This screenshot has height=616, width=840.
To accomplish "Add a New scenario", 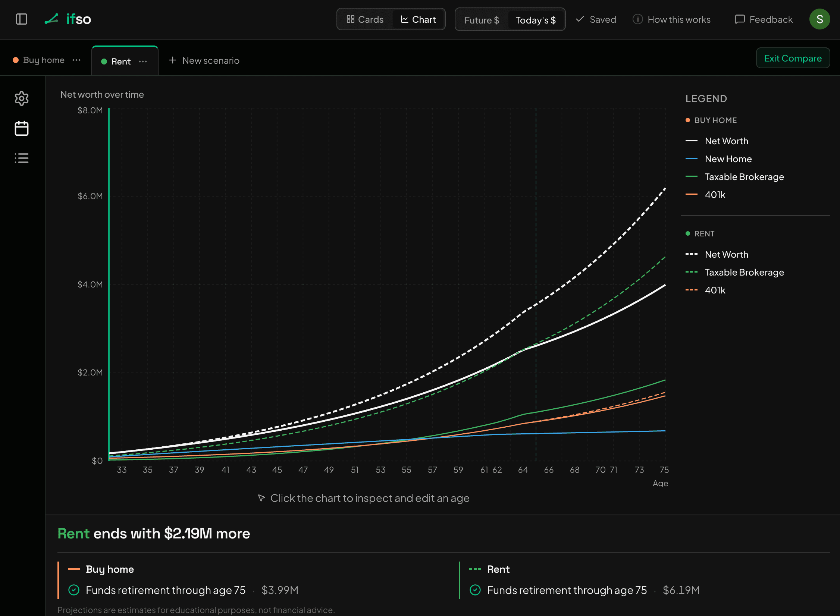I will coord(204,60).
